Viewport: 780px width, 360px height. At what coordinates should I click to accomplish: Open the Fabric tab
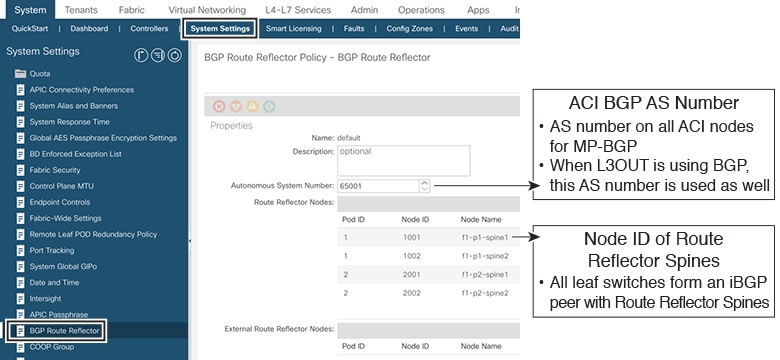pyautogui.click(x=132, y=10)
